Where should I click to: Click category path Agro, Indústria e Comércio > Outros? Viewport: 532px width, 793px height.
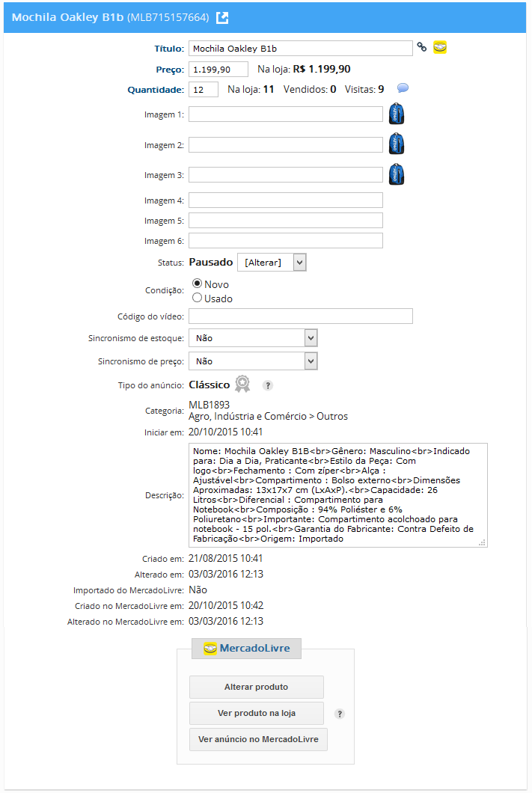(268, 416)
